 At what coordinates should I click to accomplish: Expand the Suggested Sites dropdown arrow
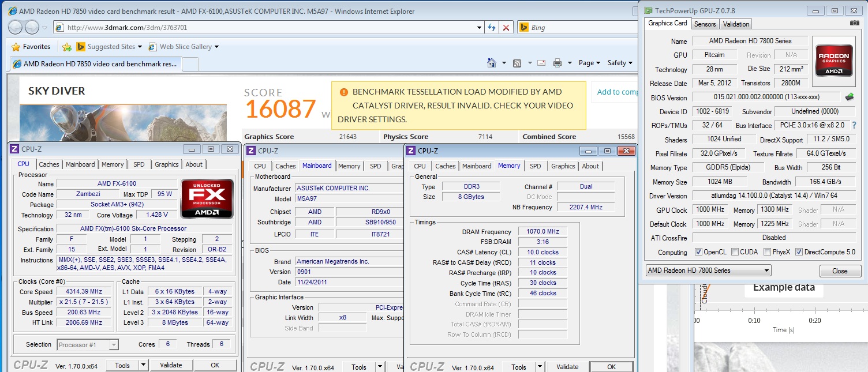click(140, 47)
